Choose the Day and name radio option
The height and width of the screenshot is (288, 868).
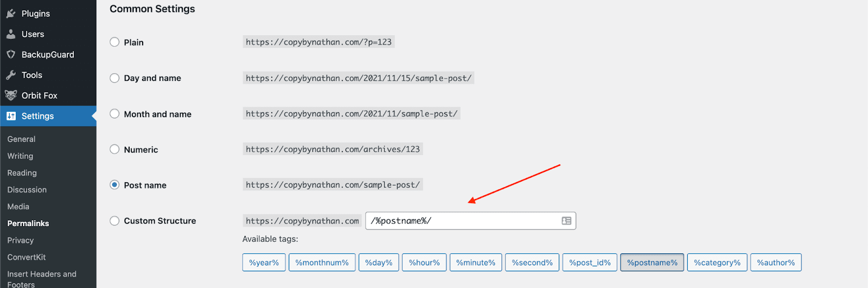tap(114, 78)
